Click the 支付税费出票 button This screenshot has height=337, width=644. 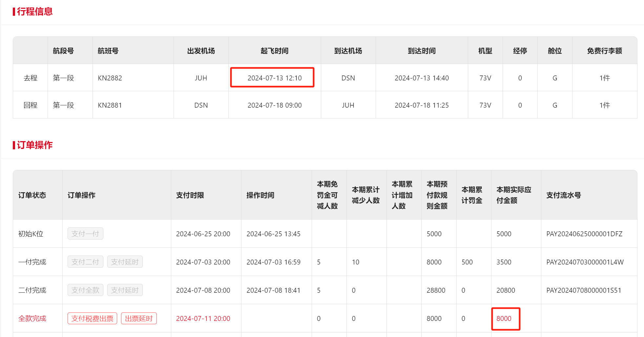click(92, 318)
